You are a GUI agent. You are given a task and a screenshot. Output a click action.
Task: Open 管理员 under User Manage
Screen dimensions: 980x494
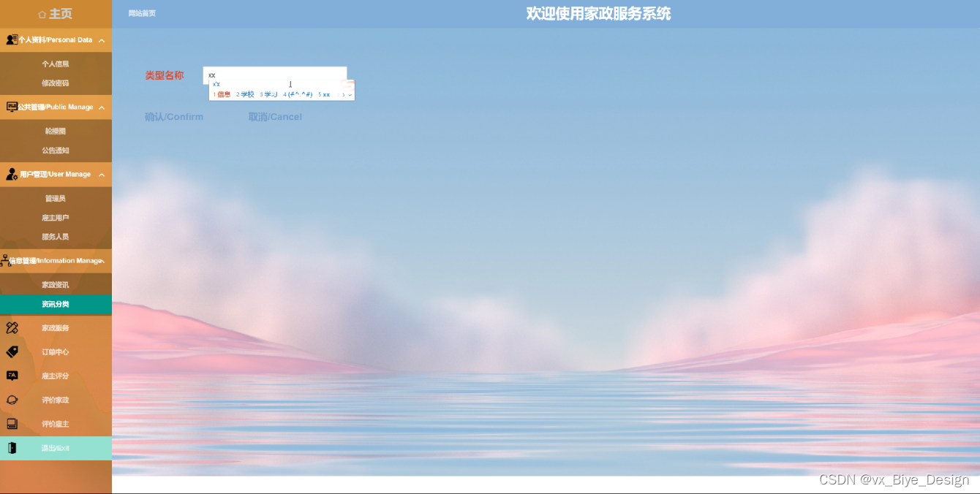pyautogui.click(x=56, y=199)
